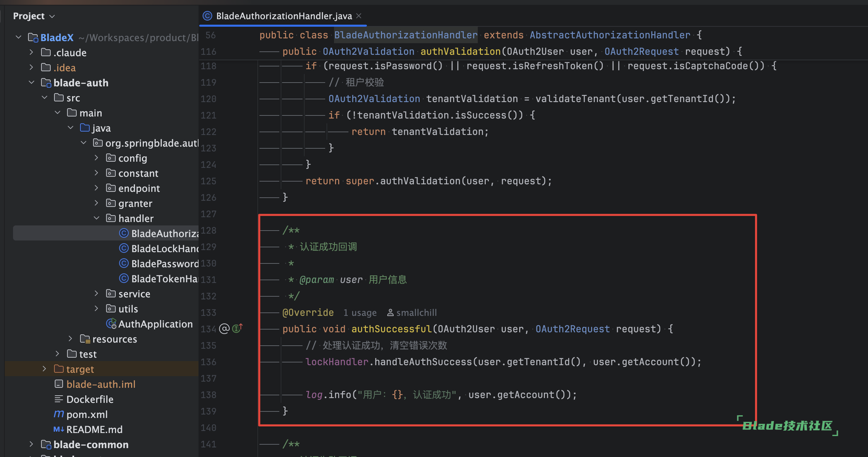
Task: Open BladeTokenHandler class in the tree
Action: [164, 279]
